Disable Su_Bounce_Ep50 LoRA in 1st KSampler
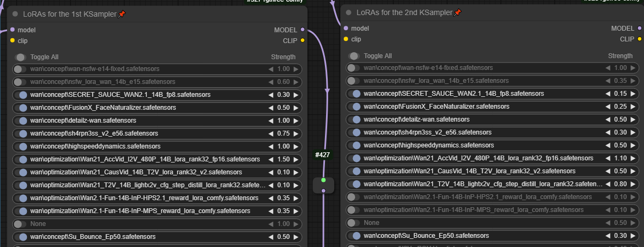The width and height of the screenshot is (644, 247). (x=20, y=237)
